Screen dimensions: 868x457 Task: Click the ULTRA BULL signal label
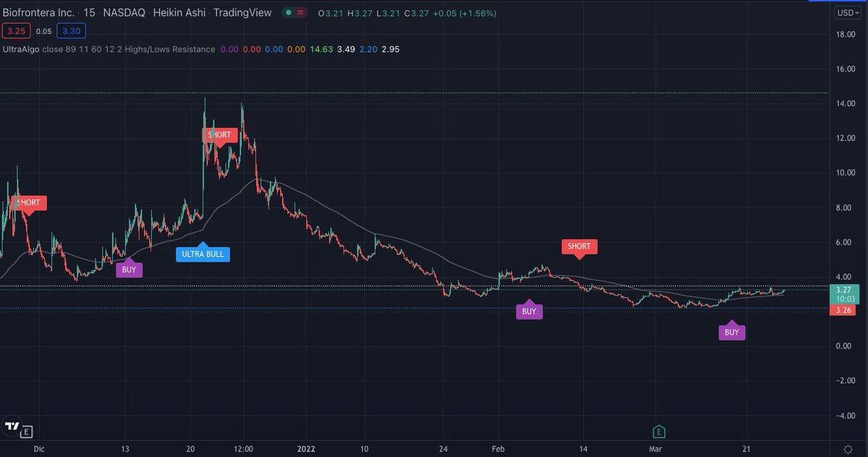203,253
